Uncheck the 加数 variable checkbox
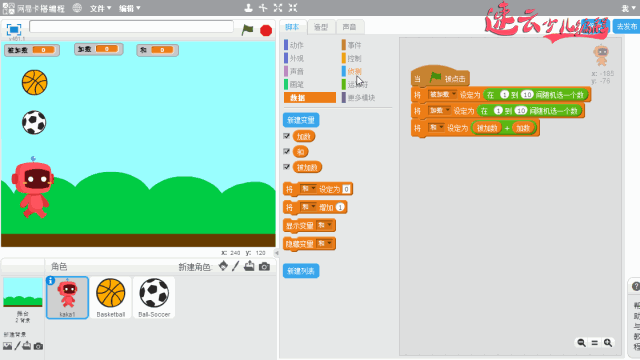Screen dimensions: 640x360 (x=287, y=136)
